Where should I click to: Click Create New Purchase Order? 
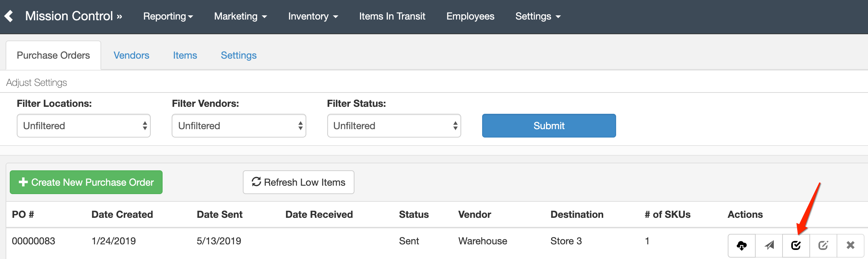coord(86,182)
